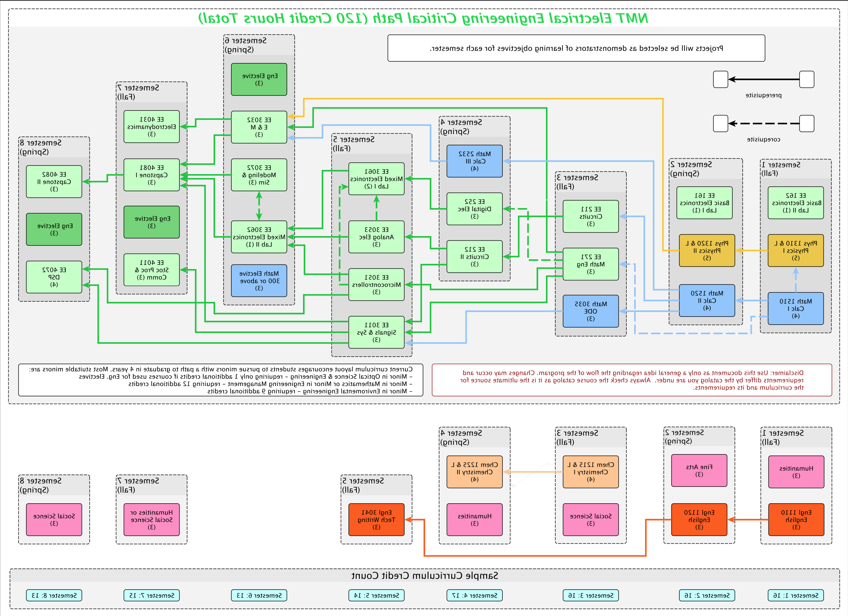Click EE 162 Basic Electronics Lab II box
This screenshot has width=848, height=616.
tap(796, 203)
